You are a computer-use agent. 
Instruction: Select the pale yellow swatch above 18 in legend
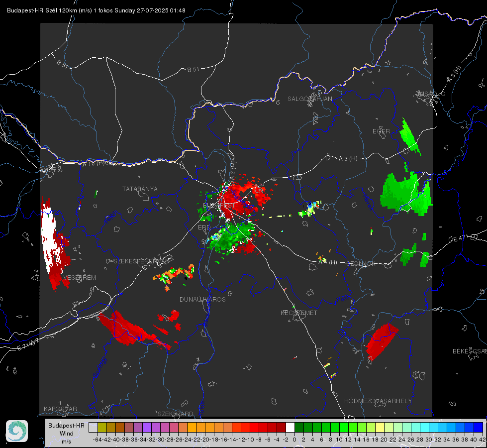click(380, 427)
